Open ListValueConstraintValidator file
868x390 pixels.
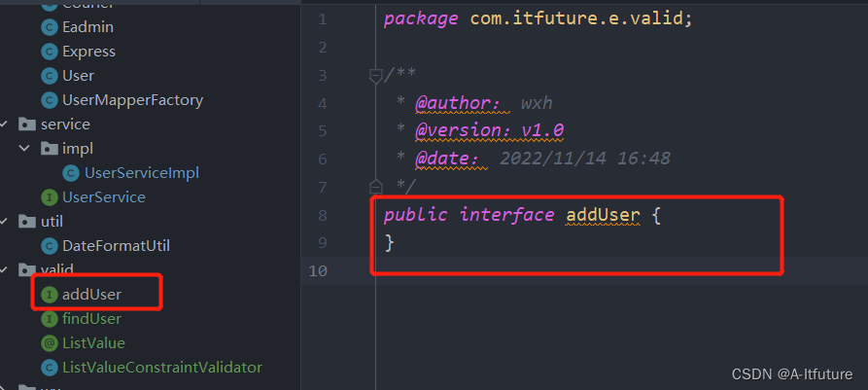(161, 368)
